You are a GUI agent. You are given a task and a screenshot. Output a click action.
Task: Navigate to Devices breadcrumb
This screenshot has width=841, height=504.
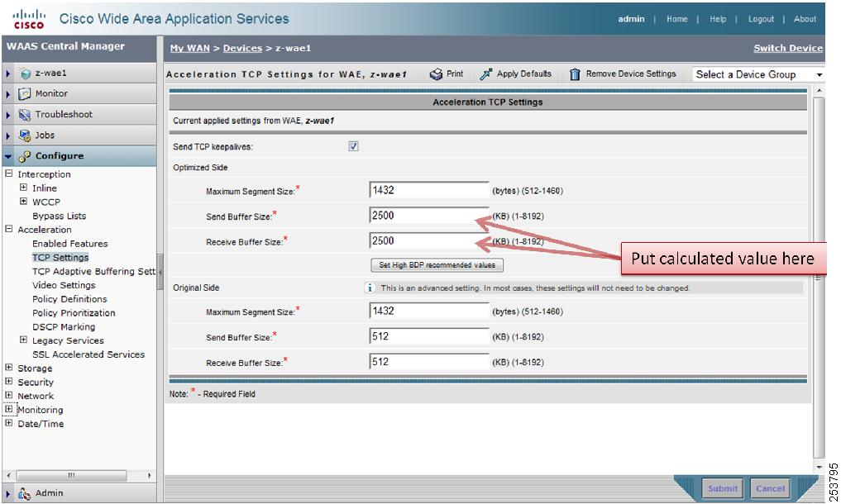[x=242, y=48]
